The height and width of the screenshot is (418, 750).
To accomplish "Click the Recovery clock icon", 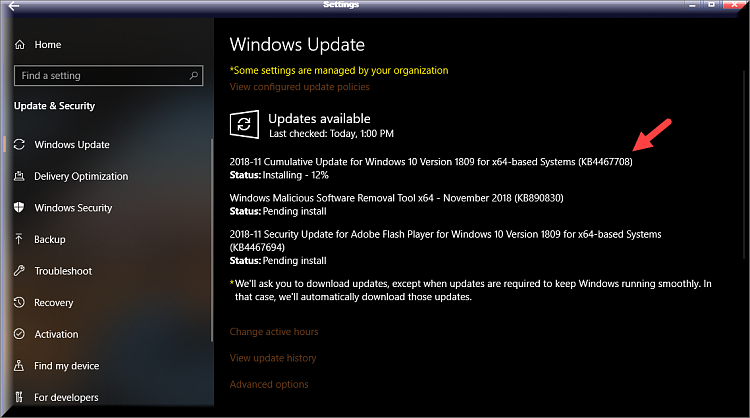I will pos(19,302).
